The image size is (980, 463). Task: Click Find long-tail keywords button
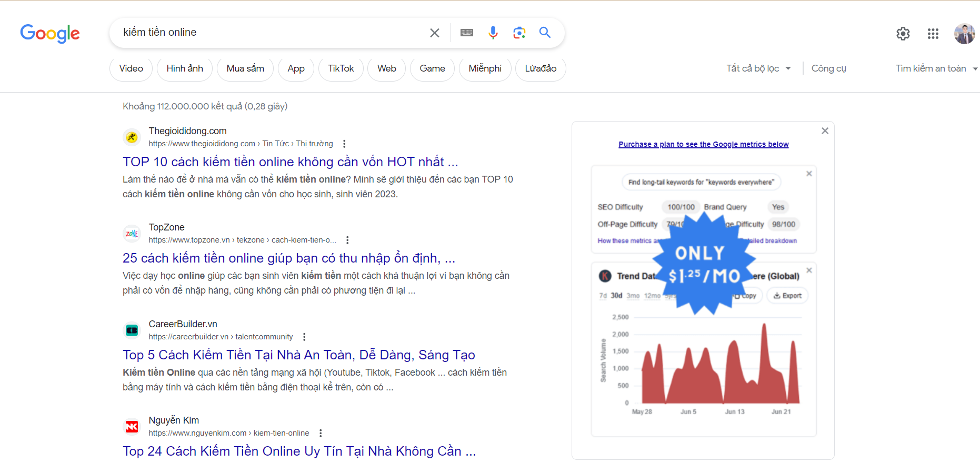(x=702, y=182)
